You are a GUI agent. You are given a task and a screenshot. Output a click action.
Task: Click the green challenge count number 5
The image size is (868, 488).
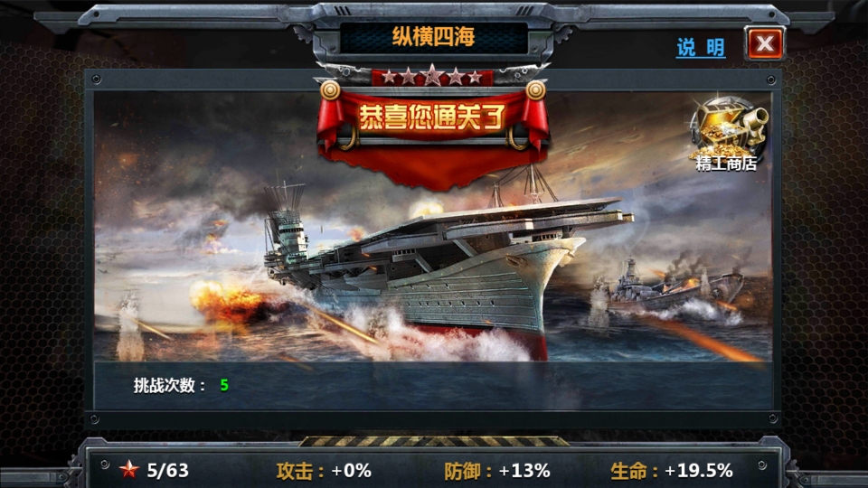click(224, 385)
